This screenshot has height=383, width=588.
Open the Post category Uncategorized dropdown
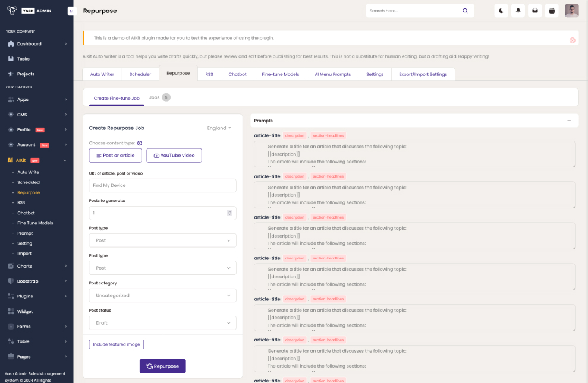click(162, 295)
